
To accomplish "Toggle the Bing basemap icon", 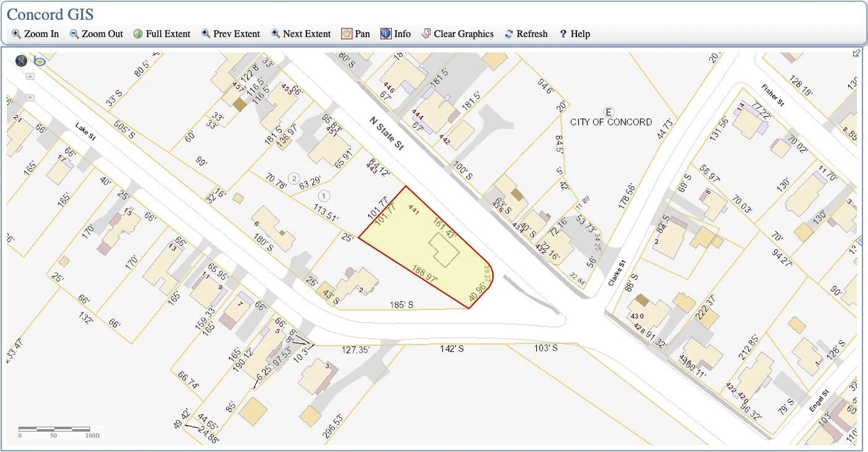I will tap(40, 61).
